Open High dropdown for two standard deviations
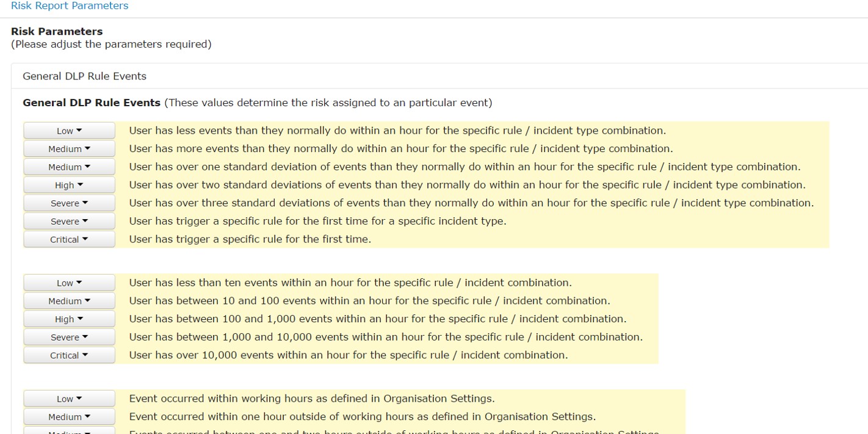868x434 pixels. (x=69, y=185)
